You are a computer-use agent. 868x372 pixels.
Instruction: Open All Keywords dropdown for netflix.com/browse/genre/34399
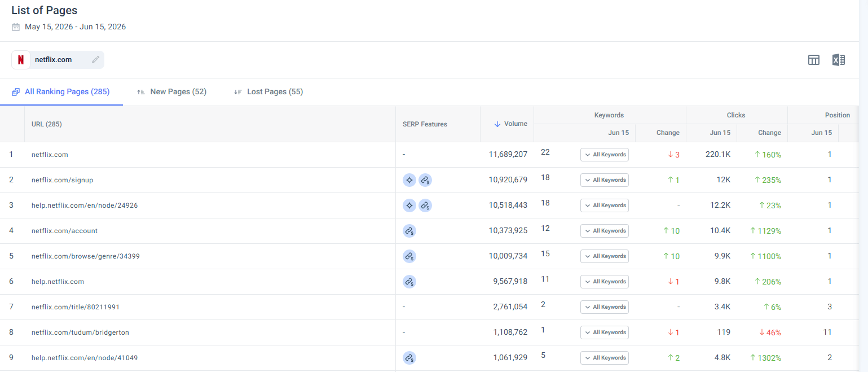(605, 256)
